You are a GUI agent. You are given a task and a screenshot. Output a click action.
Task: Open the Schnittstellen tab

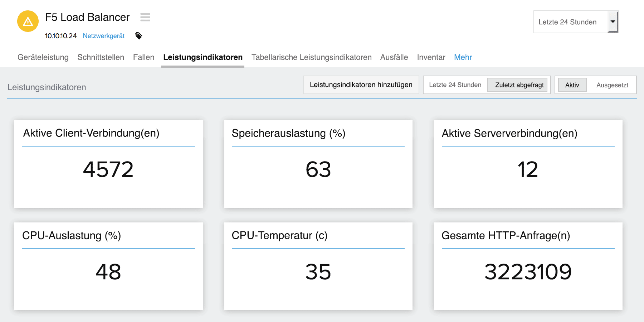pyautogui.click(x=101, y=57)
